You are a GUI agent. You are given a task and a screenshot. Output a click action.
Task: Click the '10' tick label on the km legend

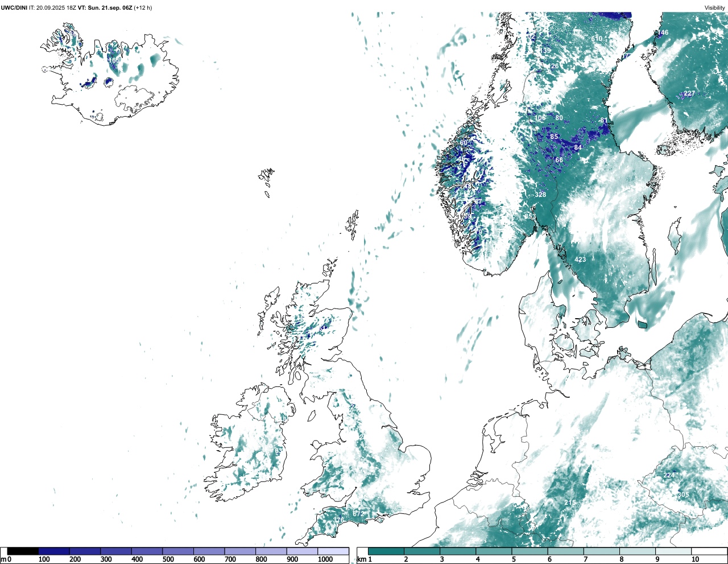click(x=695, y=559)
